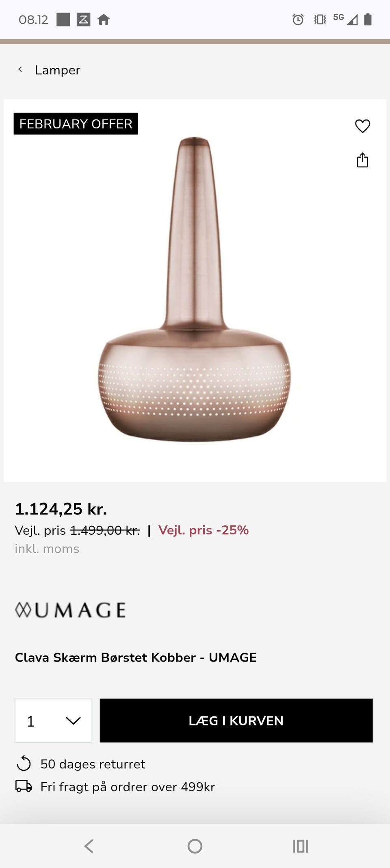Image resolution: width=390 pixels, height=868 pixels.
Task: Expand quantity selector via down chevron
Action: click(73, 721)
